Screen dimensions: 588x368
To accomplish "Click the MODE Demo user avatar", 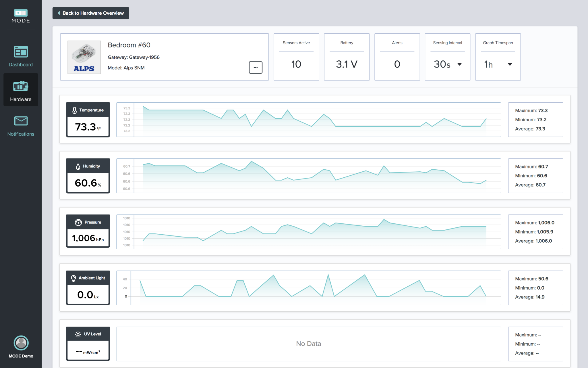I will click(x=21, y=343).
